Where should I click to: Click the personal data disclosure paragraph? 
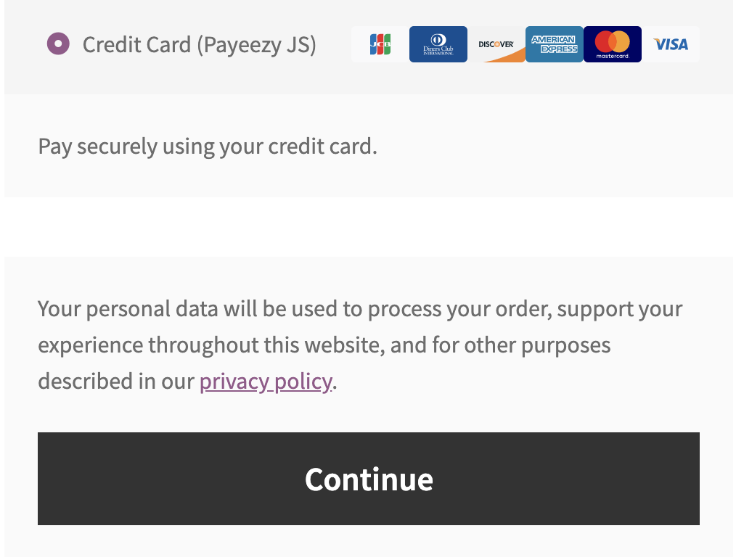tap(359, 345)
